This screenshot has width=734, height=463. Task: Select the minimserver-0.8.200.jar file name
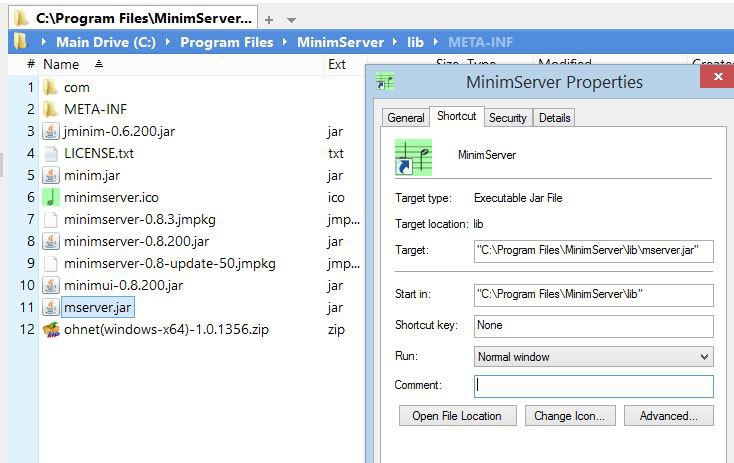tap(137, 241)
